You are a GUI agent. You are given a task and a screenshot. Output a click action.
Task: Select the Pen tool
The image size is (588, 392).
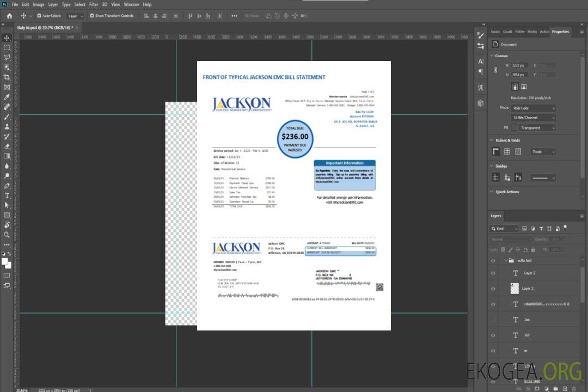pos(7,186)
